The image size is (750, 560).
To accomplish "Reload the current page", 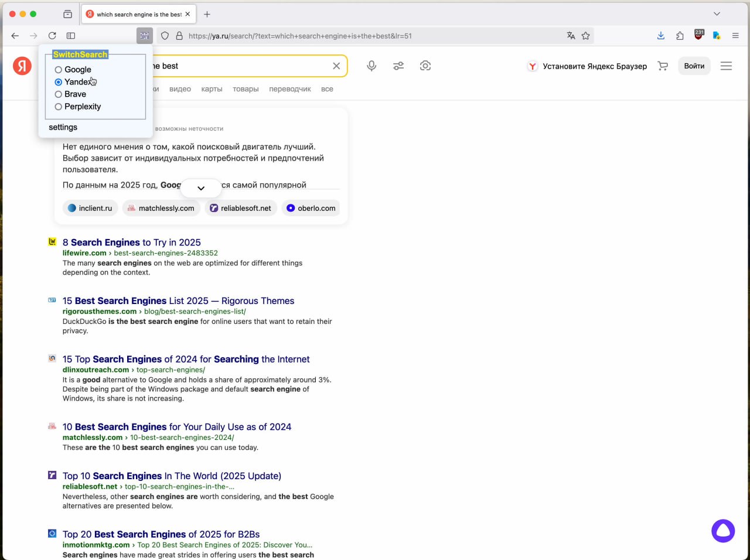I will coord(52,36).
